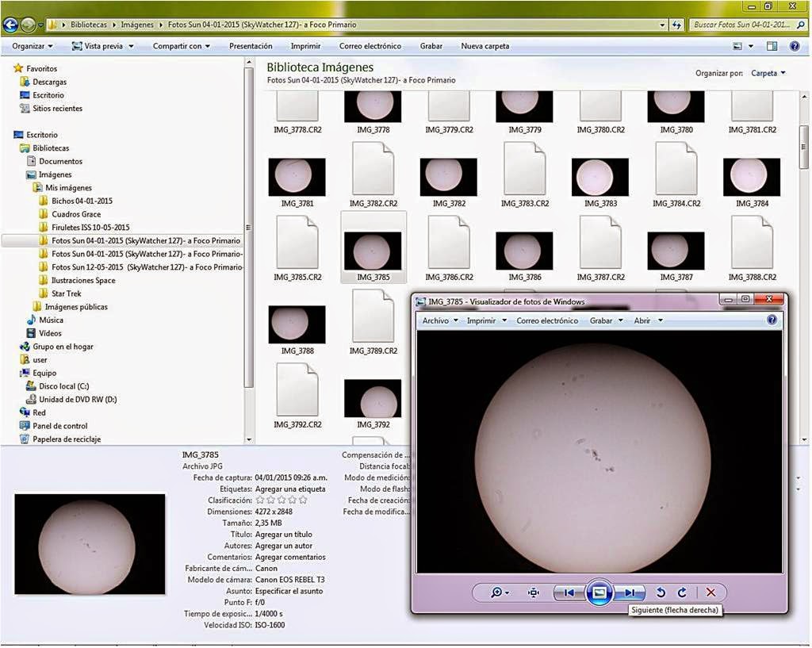Open the view options dropdown arrow

(x=751, y=46)
